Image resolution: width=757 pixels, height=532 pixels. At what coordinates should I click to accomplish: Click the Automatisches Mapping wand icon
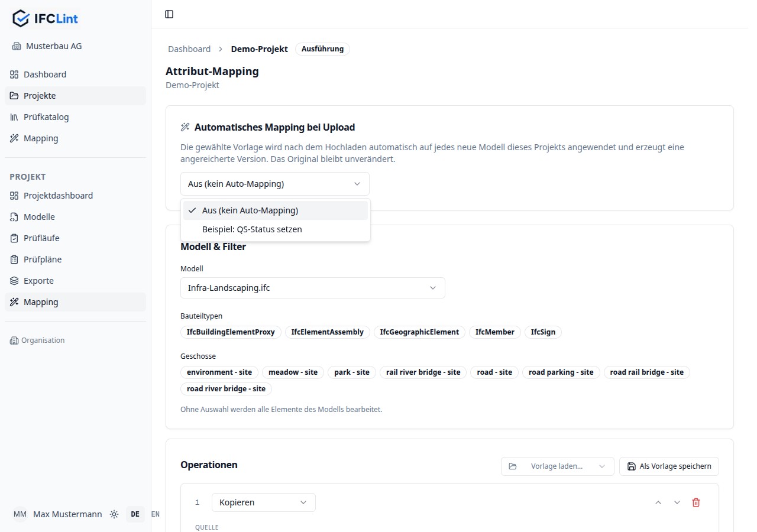[x=185, y=127]
